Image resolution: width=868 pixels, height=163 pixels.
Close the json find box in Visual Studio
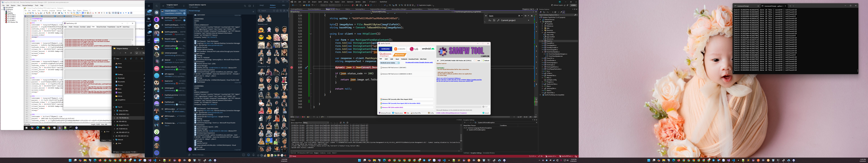pos(532,16)
